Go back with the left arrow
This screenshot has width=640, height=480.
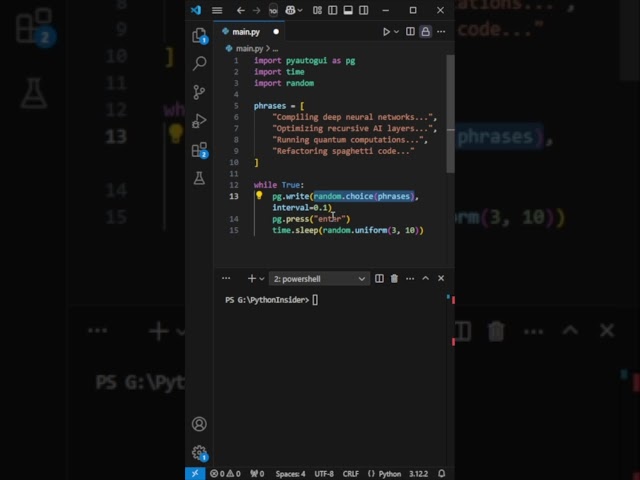(x=241, y=10)
